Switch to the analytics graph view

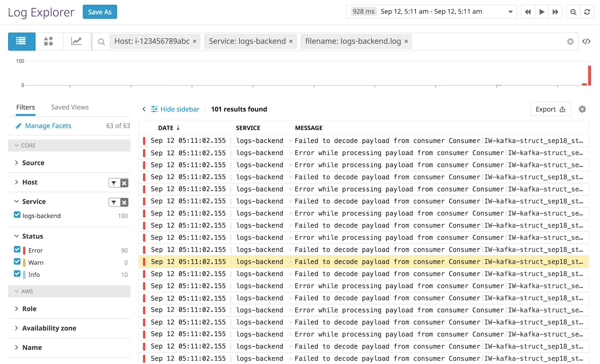[x=77, y=41]
